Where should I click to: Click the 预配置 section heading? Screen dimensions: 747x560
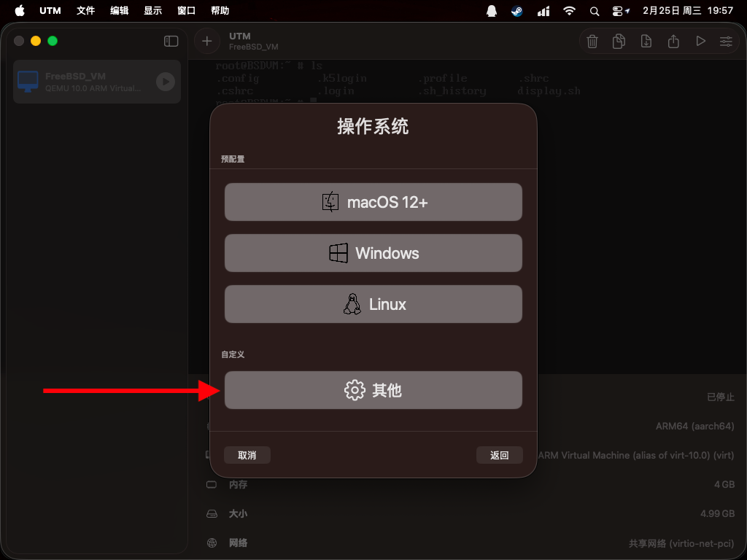(x=233, y=158)
